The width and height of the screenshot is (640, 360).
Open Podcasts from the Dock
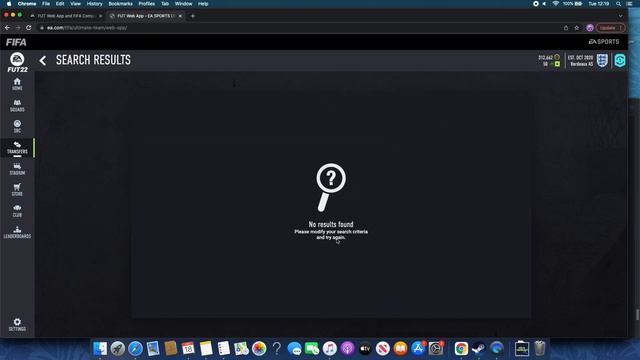click(x=347, y=348)
